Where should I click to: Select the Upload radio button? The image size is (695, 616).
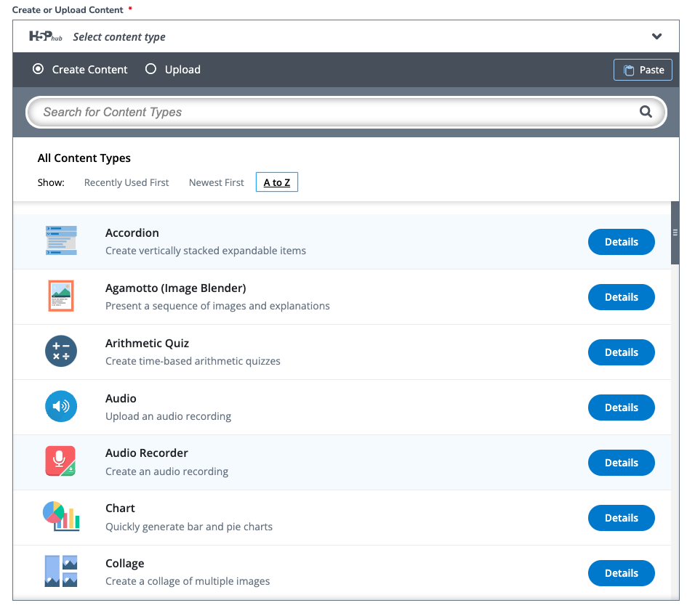click(x=150, y=69)
